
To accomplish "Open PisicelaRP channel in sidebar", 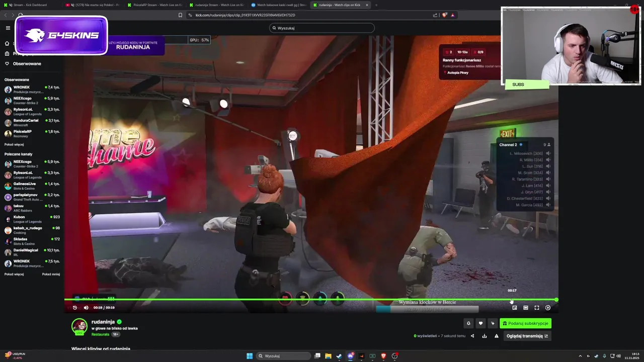I will (32, 134).
